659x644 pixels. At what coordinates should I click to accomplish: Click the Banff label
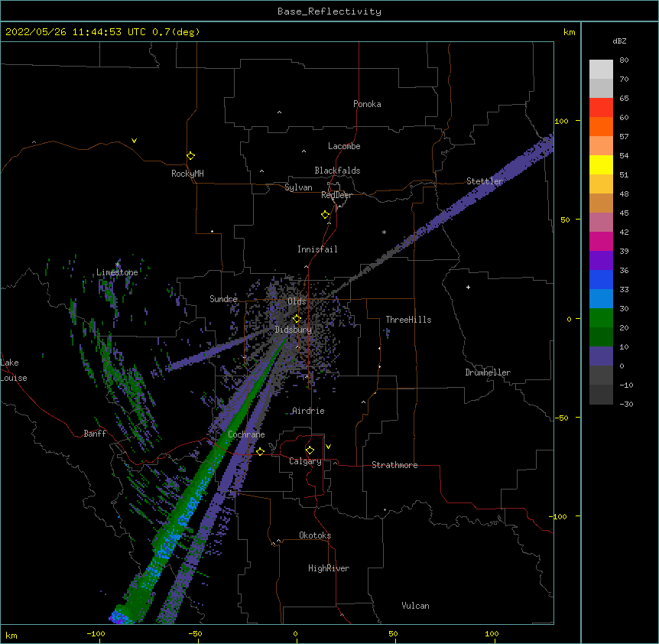pos(95,434)
